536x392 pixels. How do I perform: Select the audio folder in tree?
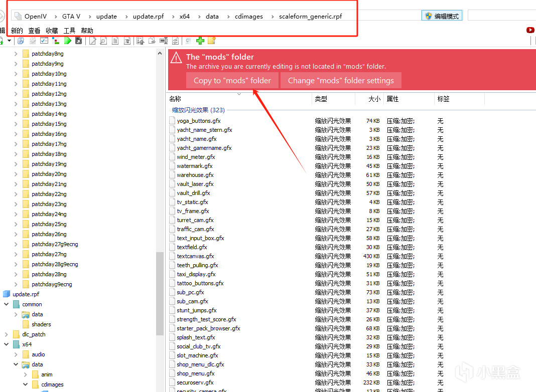38,354
